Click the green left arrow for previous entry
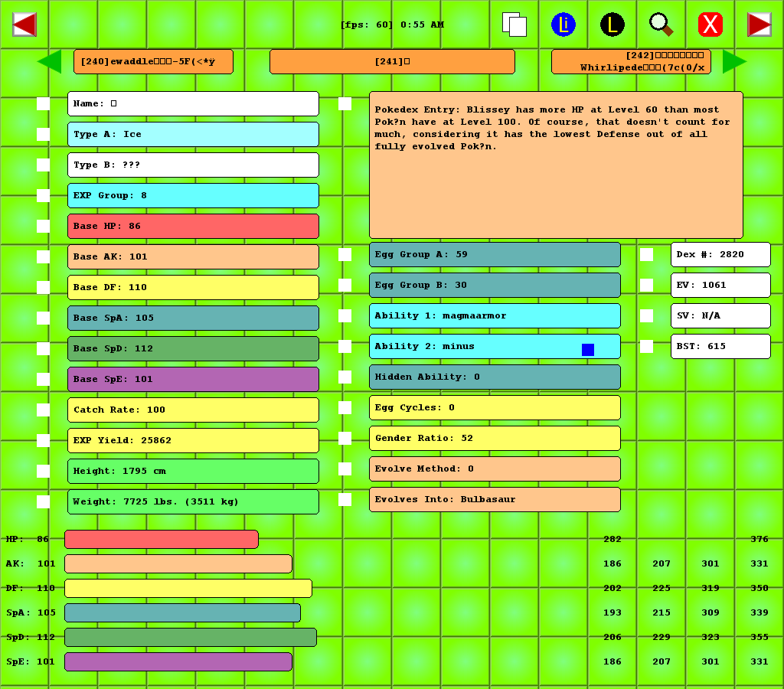The width and height of the screenshot is (784, 689). 50,62
